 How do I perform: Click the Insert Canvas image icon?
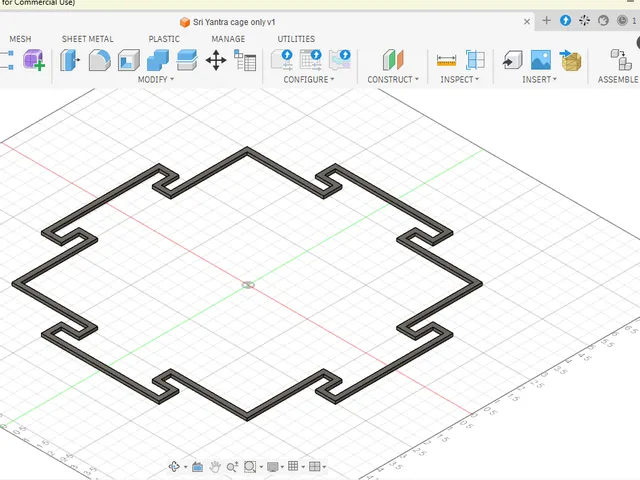541,60
